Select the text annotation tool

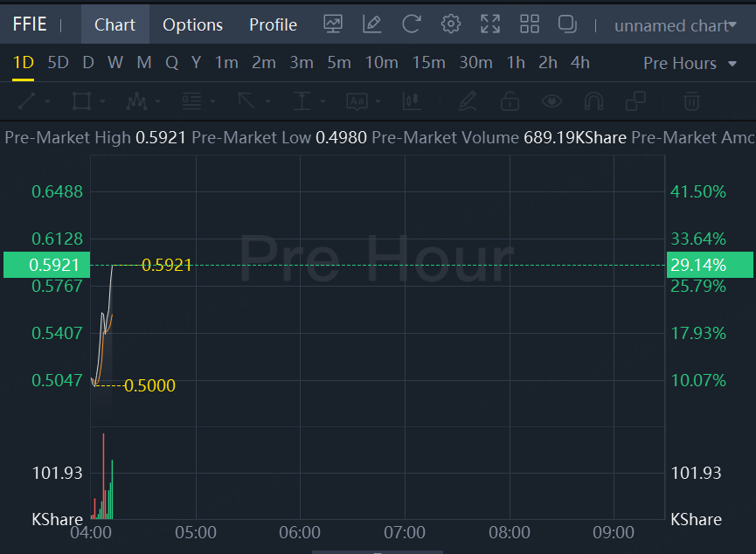357,101
